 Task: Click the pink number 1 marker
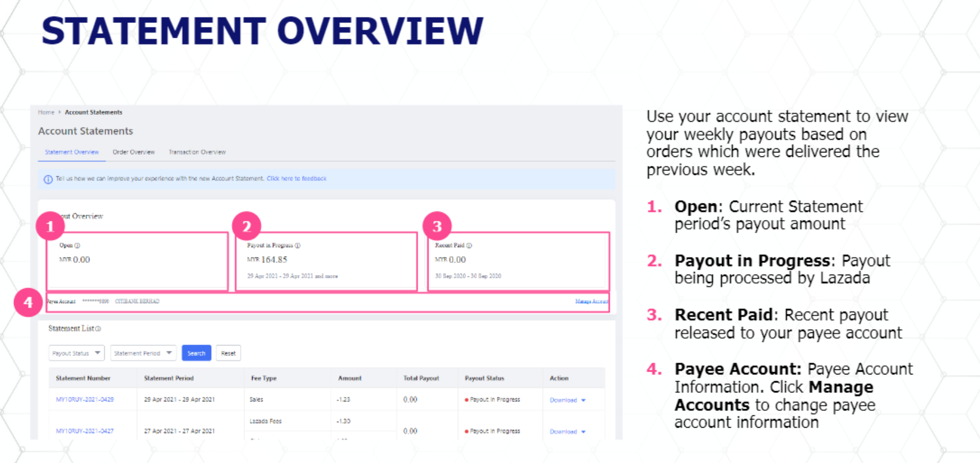click(50, 226)
